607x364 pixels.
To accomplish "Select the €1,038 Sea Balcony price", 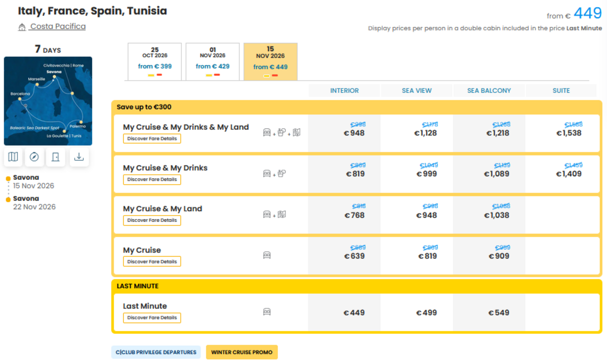I will coord(496,215).
